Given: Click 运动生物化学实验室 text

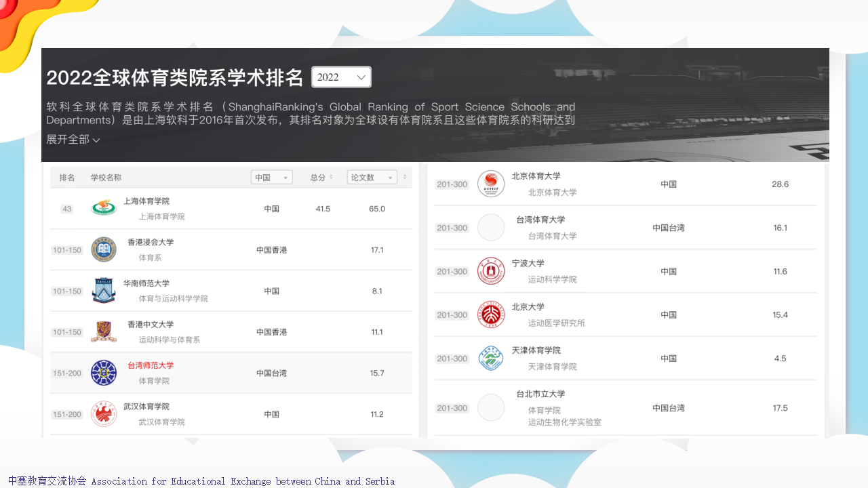Looking at the screenshot, I should pyautogui.click(x=565, y=422).
